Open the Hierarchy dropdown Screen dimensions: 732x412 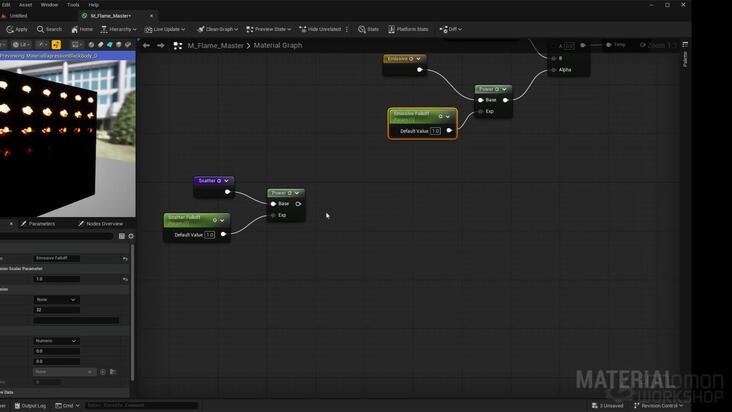pos(119,29)
